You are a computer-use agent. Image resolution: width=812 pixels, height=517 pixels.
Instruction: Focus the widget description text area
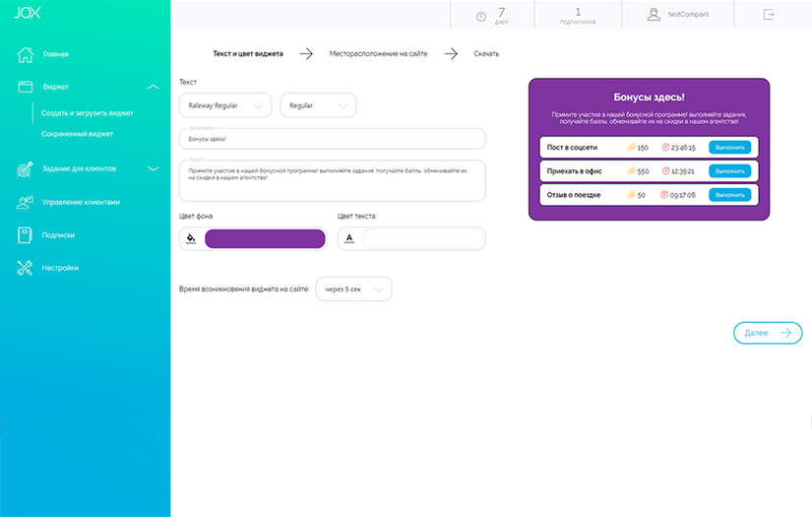click(x=333, y=181)
